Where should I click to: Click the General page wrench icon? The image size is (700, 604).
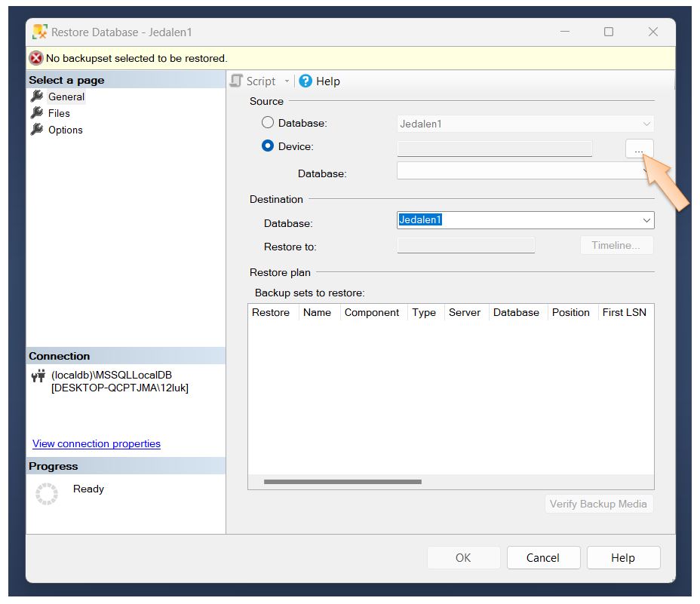(37, 97)
